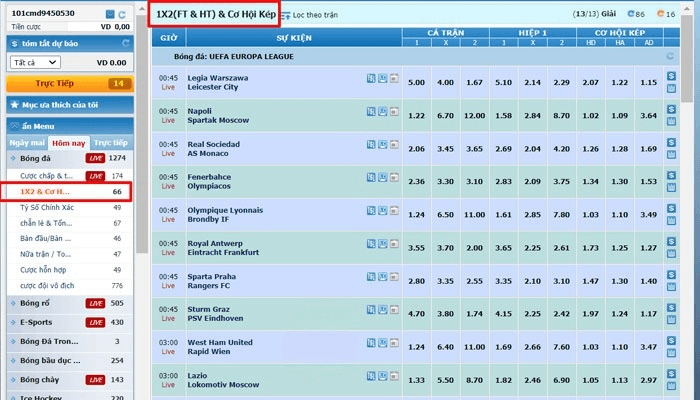700x400 pixels.
Task: Open the grey calendar icon for Real Sociedad
Action: (394, 145)
